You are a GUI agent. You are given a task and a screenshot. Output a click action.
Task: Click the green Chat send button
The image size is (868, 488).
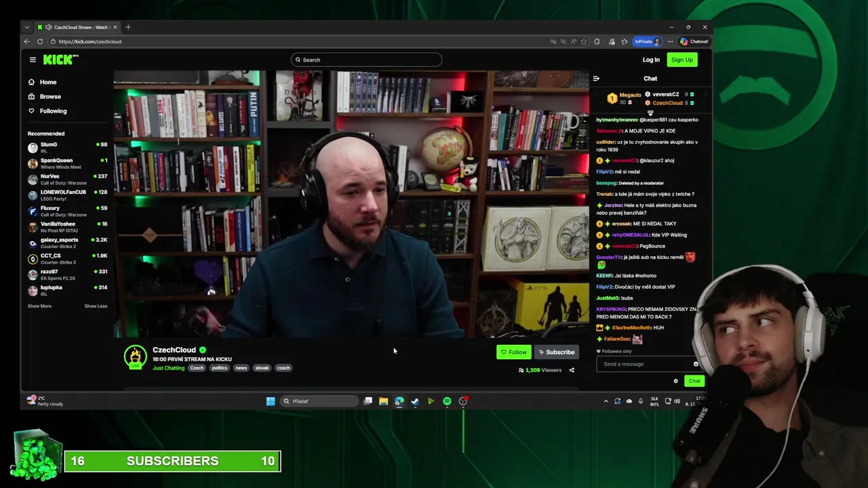[694, 381]
